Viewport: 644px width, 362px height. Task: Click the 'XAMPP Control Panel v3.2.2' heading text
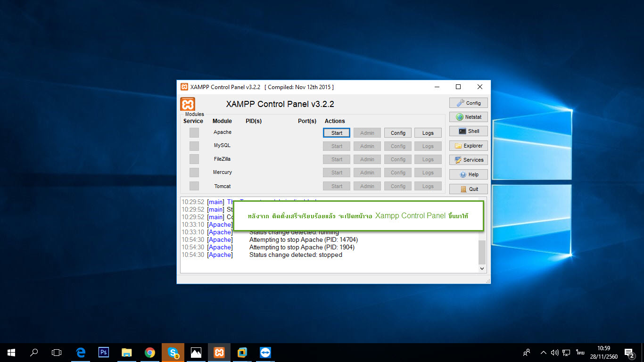280,104
